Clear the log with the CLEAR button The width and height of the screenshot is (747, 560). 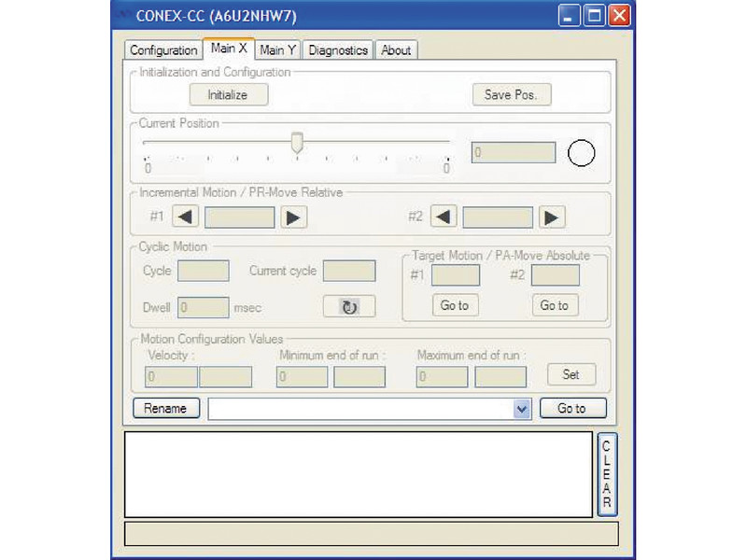point(607,472)
